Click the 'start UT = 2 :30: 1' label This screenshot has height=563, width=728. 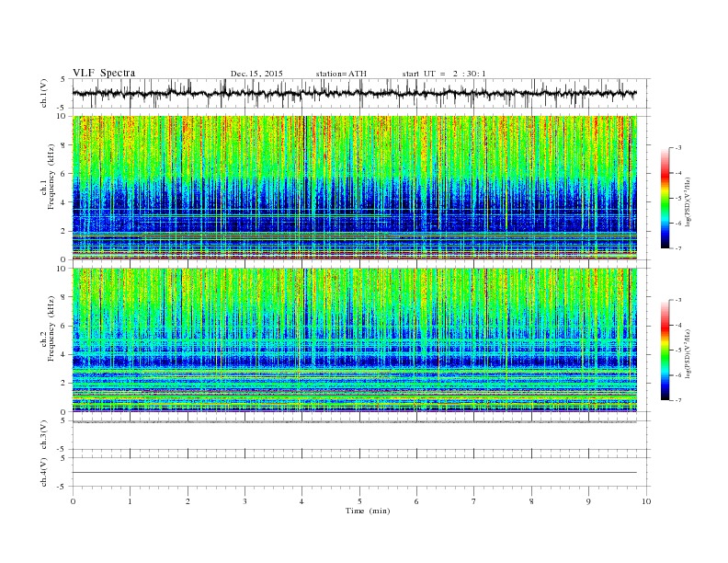pos(444,74)
